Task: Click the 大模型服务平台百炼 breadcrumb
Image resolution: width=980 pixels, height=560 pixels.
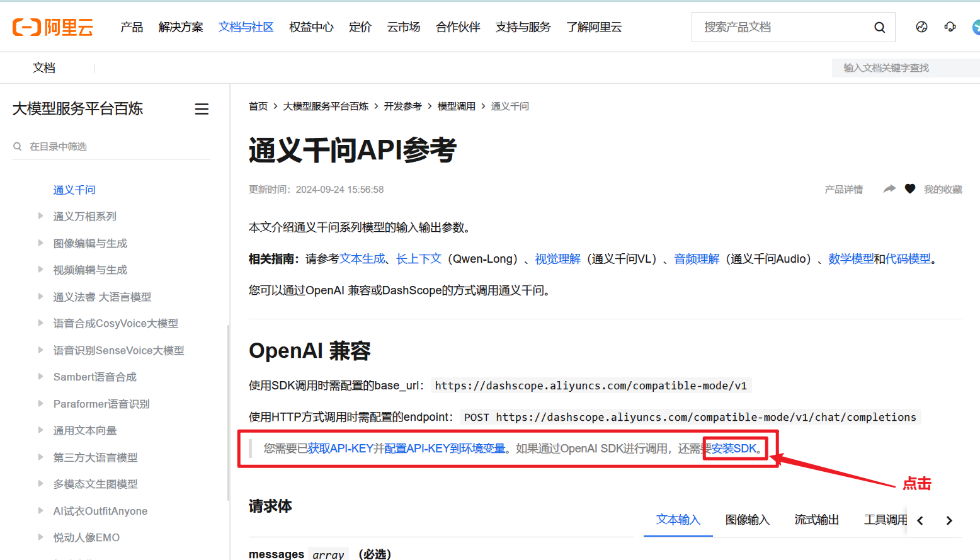Action: point(326,106)
